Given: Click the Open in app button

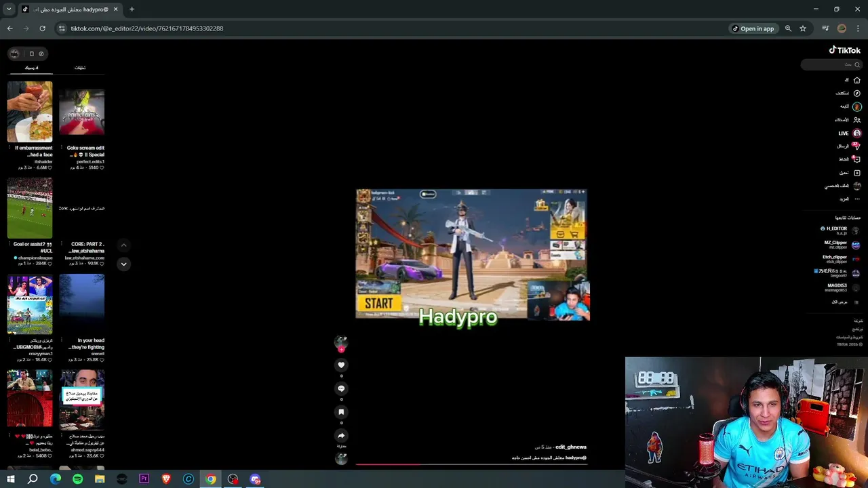Looking at the screenshot, I should (x=753, y=28).
